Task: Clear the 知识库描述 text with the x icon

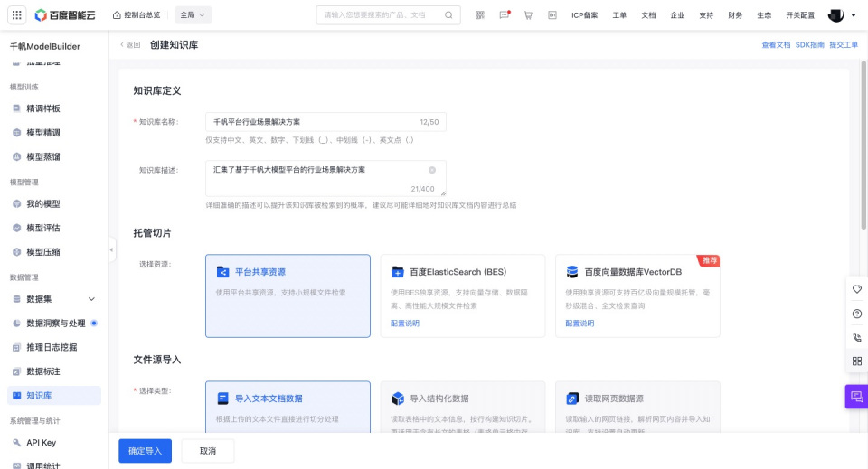Action: pyautogui.click(x=432, y=170)
